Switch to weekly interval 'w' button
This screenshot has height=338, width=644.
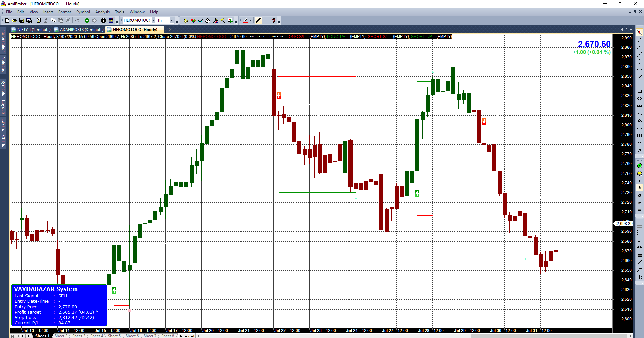[640, 203]
